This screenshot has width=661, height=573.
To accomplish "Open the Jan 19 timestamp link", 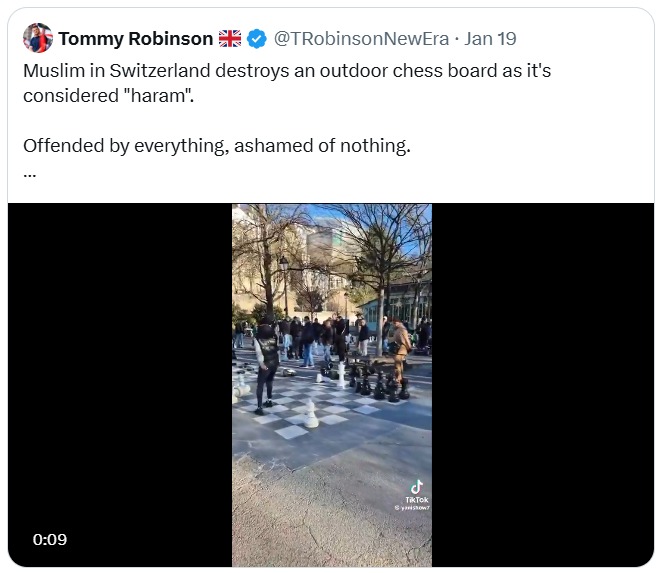I will click(x=491, y=39).
